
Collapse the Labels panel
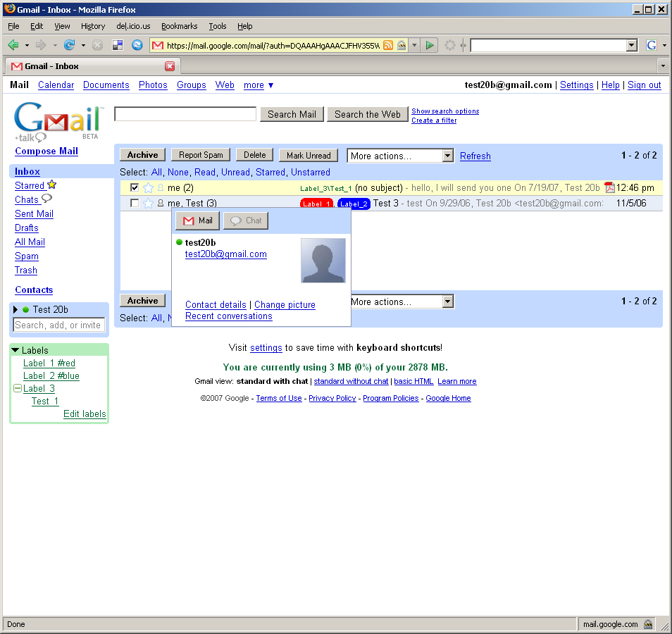click(x=15, y=350)
